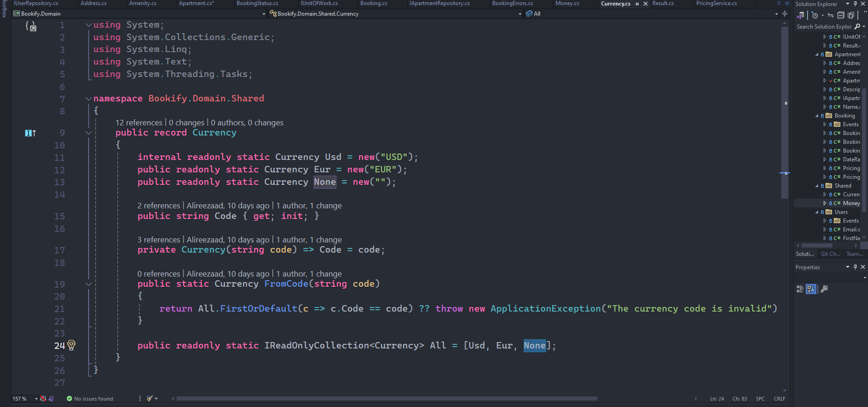Click Show All Files icon in Solution Explorer
Image resolution: width=868 pixels, height=407 pixels.
850,15
